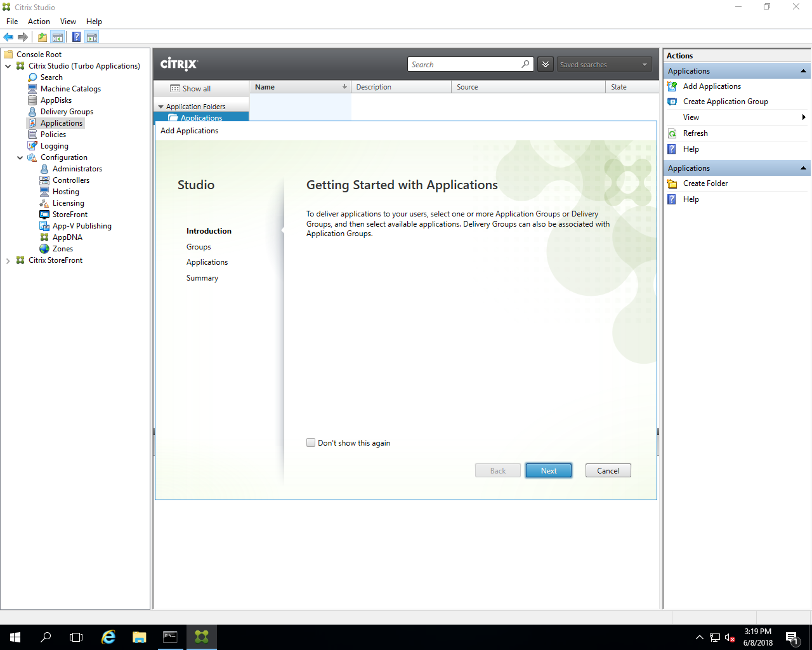This screenshot has height=650, width=812.
Task: Click Create Folder in the Actions pane
Action: click(x=704, y=183)
